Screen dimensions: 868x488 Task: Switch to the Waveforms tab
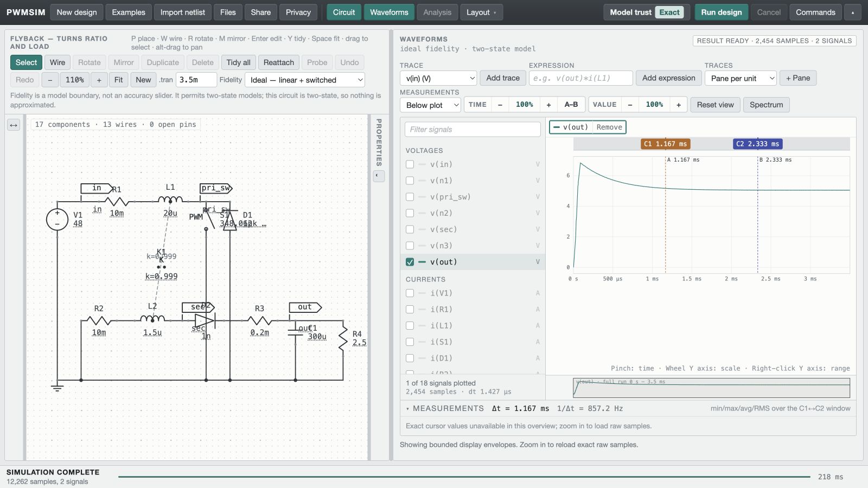(389, 12)
